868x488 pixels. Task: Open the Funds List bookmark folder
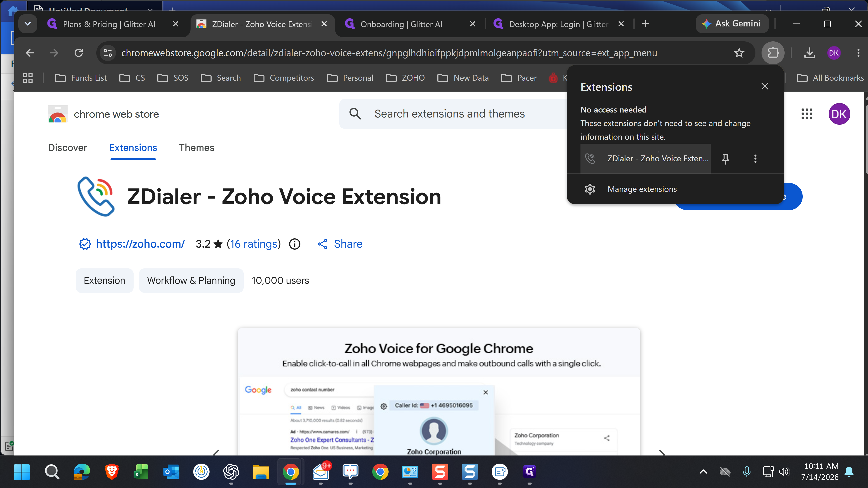pyautogui.click(x=81, y=78)
